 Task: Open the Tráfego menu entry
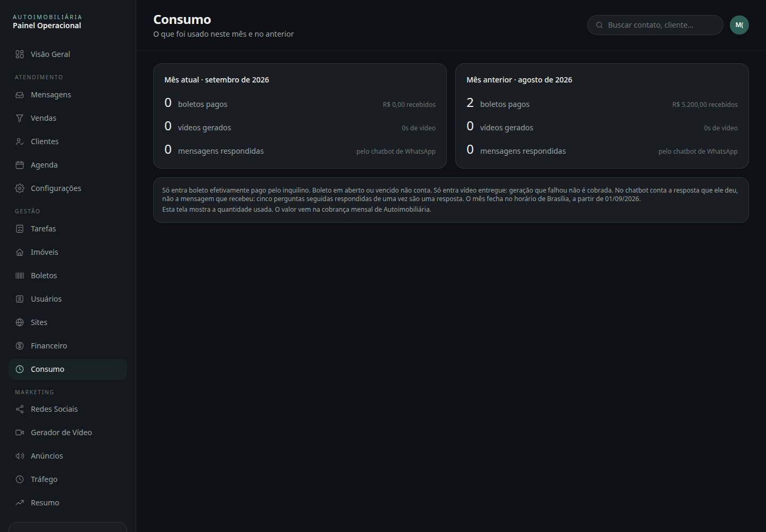[68, 479]
